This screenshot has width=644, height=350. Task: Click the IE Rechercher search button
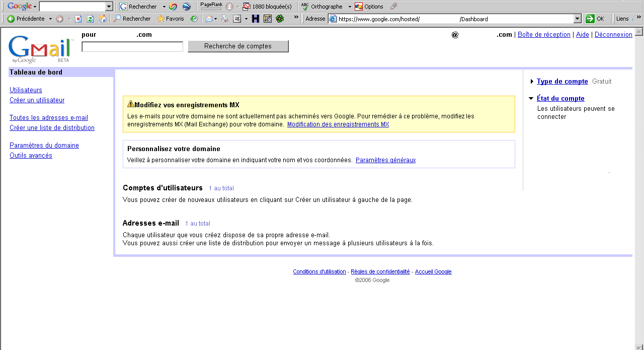[132, 19]
